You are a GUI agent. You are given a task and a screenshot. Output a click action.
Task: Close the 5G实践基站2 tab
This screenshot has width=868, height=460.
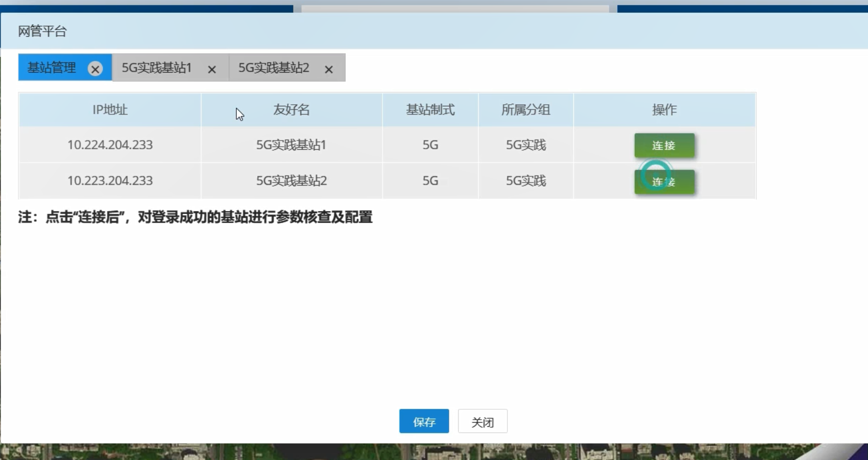[x=329, y=69]
